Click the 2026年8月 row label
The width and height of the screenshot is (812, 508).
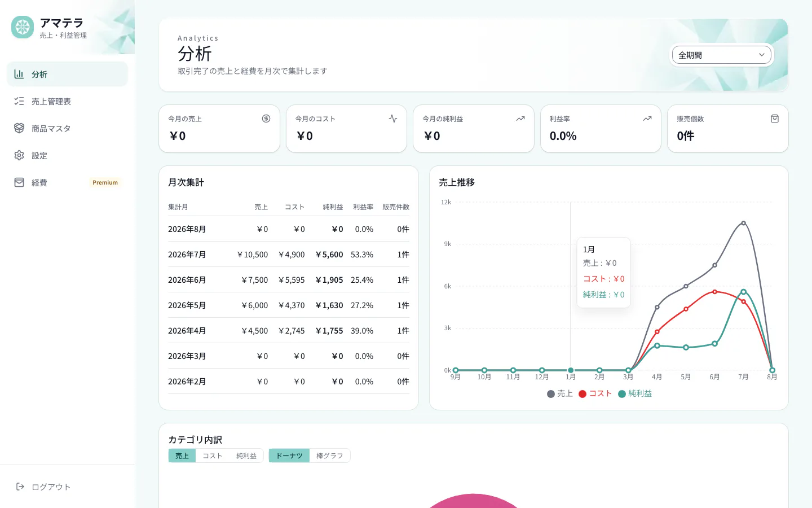187,229
